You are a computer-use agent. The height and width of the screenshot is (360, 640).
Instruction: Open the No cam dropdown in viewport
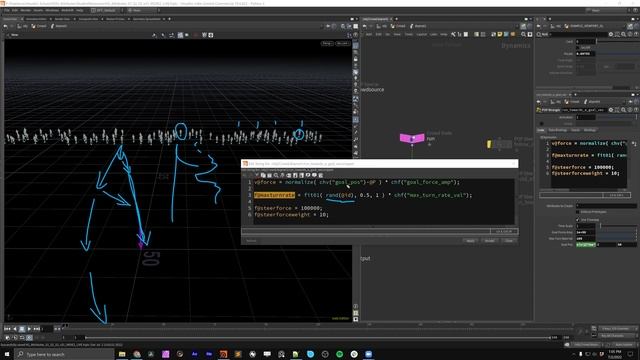tap(342, 43)
